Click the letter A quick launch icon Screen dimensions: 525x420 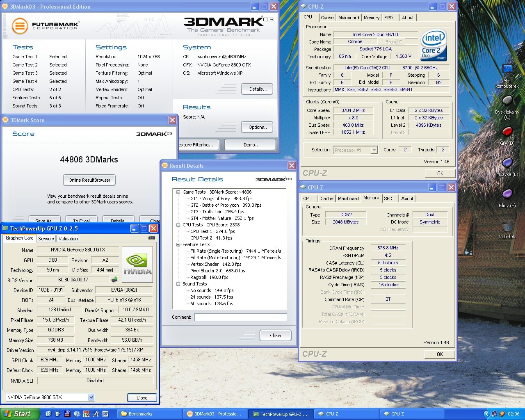(x=96, y=414)
